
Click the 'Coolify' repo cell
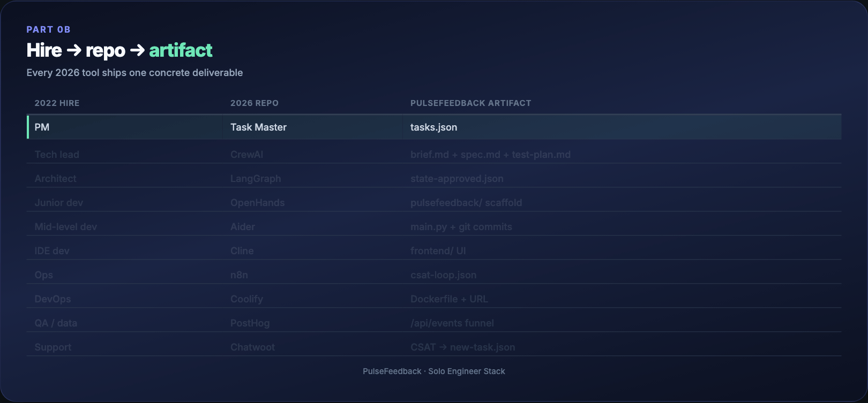click(x=246, y=299)
